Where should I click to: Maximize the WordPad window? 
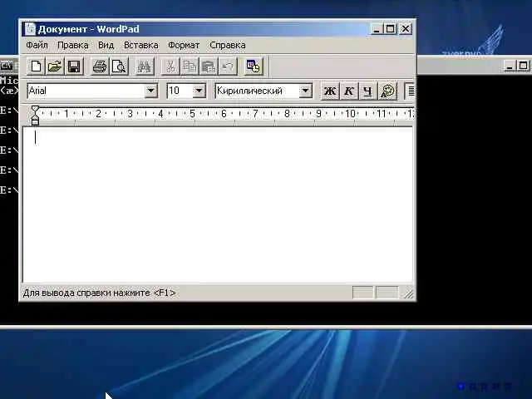tap(390, 29)
